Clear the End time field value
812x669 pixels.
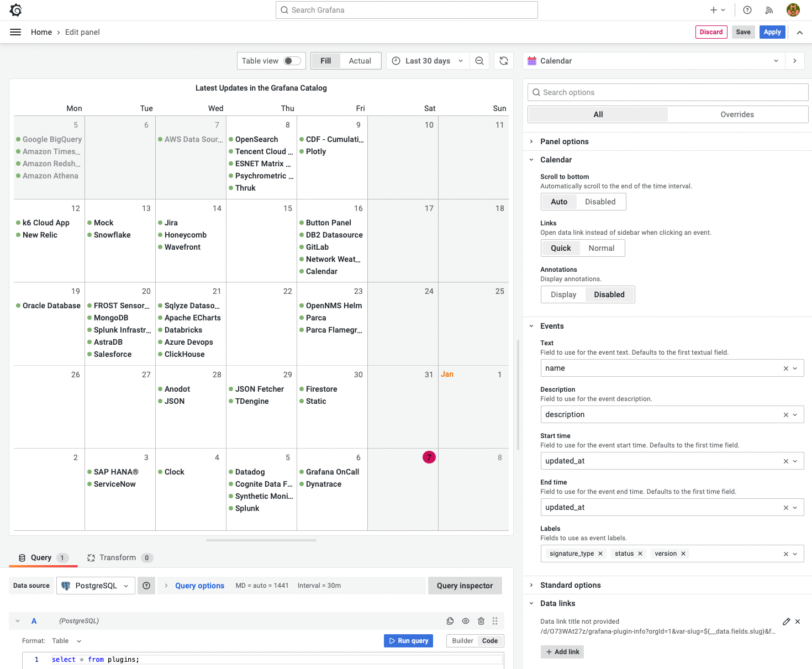[x=785, y=508]
